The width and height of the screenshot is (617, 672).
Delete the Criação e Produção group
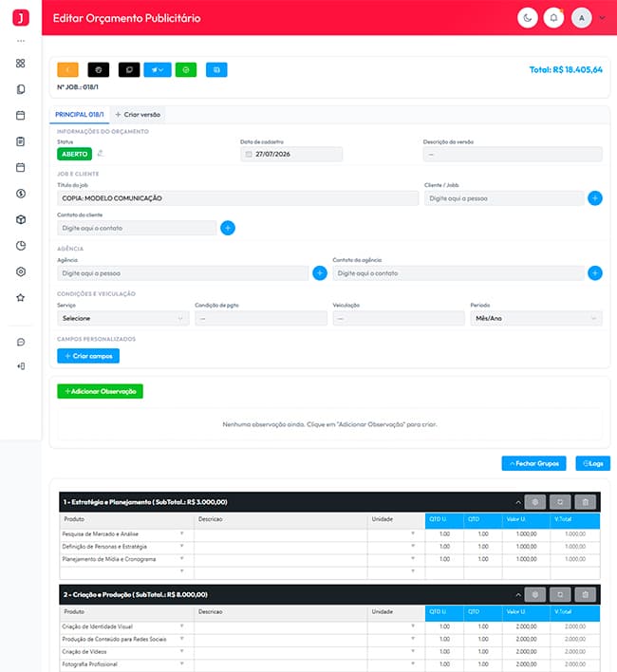pos(586,594)
